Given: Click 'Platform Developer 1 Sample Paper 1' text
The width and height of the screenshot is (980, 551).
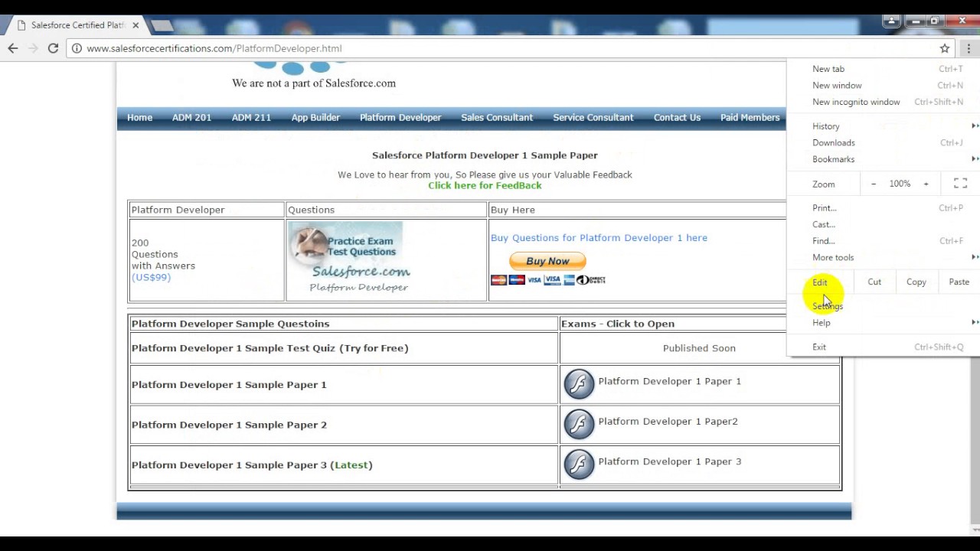Looking at the screenshot, I should click(229, 384).
